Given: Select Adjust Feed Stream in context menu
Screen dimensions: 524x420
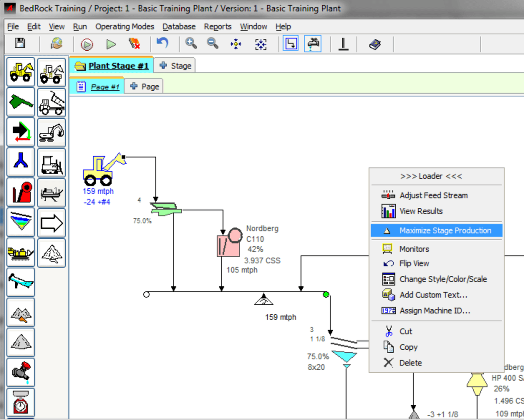Looking at the screenshot, I should [x=433, y=196].
